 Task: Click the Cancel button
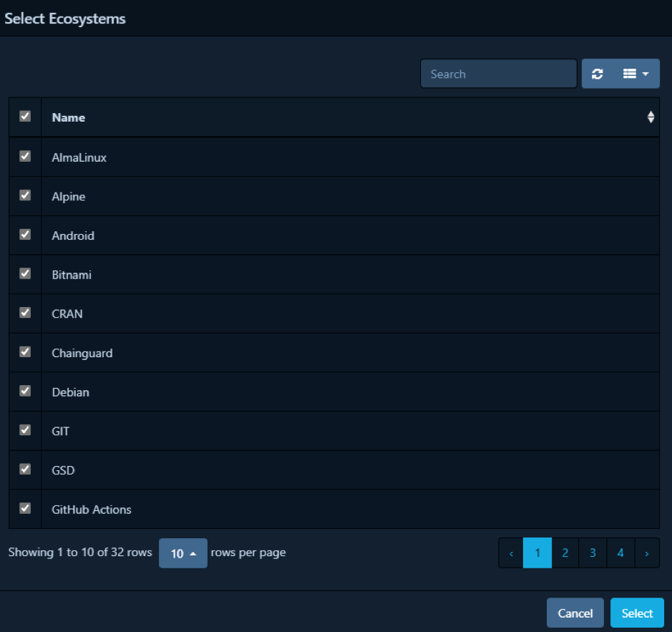pos(575,613)
